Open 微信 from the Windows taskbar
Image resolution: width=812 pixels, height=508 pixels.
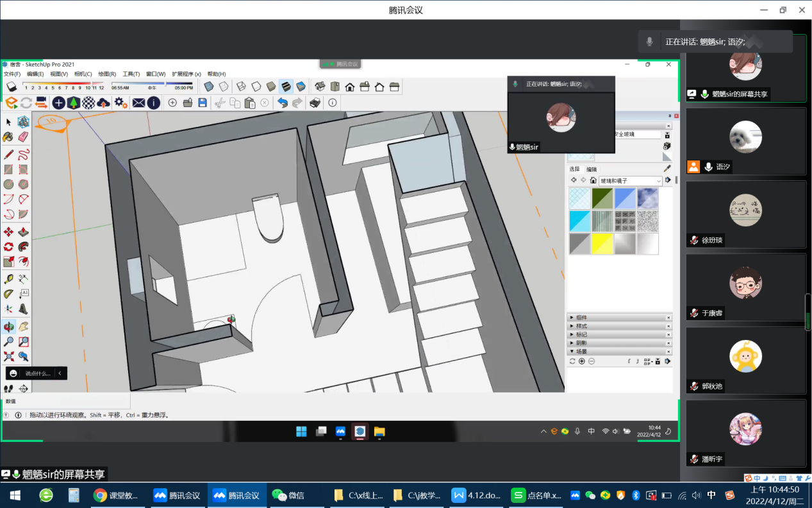click(288, 495)
